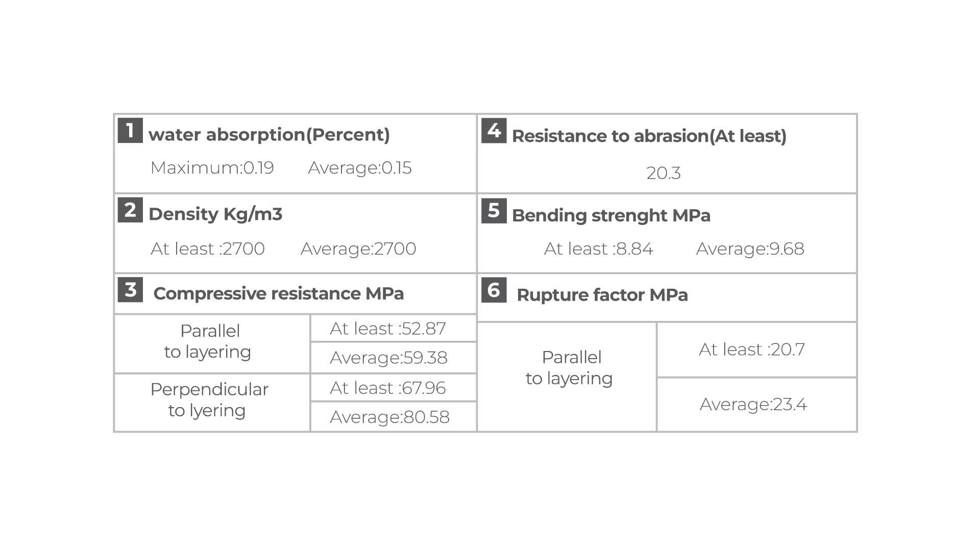Select the Average:9.68 bending value
This screenshot has width=980, height=551.
tap(750, 248)
